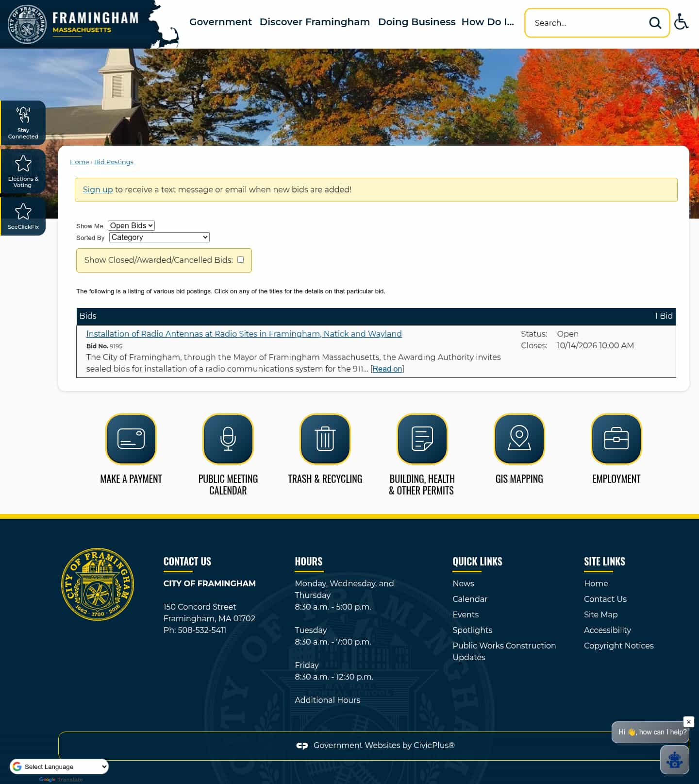699x784 pixels.
Task: Open the Show Me Open Bids dropdown
Action: (131, 225)
